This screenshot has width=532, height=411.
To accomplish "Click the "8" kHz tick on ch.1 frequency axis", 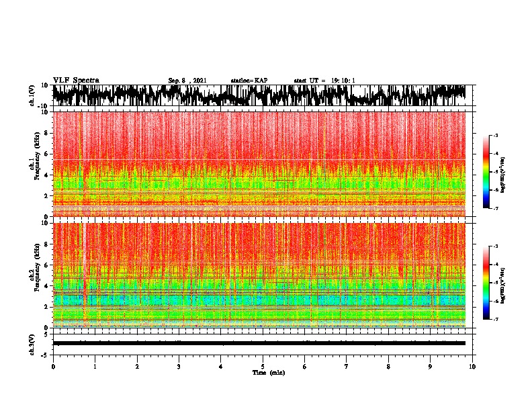I will [46, 133].
